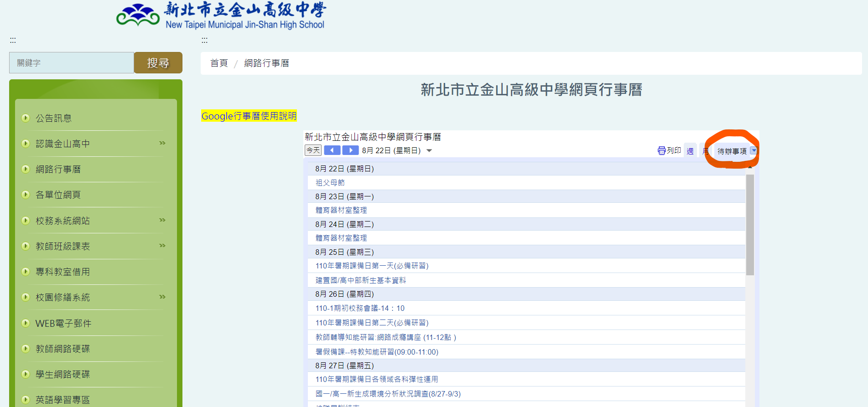Click bullet icon beside 公告訊息
Viewport: 868px width, 407px height.
click(26, 118)
